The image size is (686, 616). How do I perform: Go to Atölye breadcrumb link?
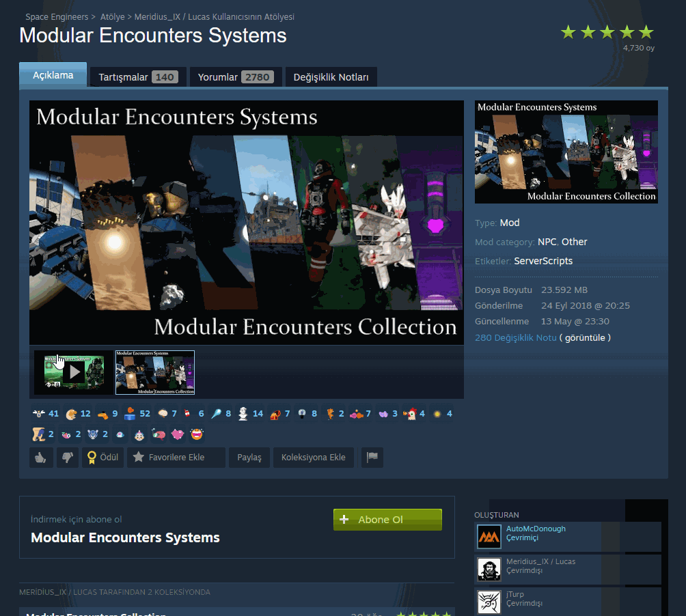[x=113, y=16]
